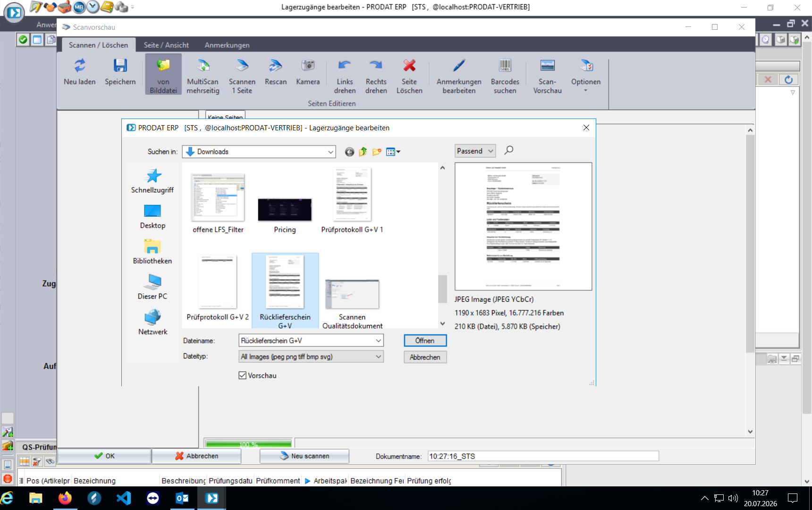This screenshot has height=510, width=812.
Task: Click the scan progress bar at 100 %
Action: pos(249,444)
